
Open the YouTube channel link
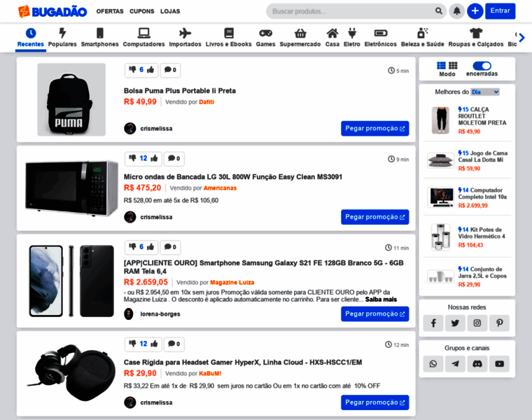(x=499, y=364)
